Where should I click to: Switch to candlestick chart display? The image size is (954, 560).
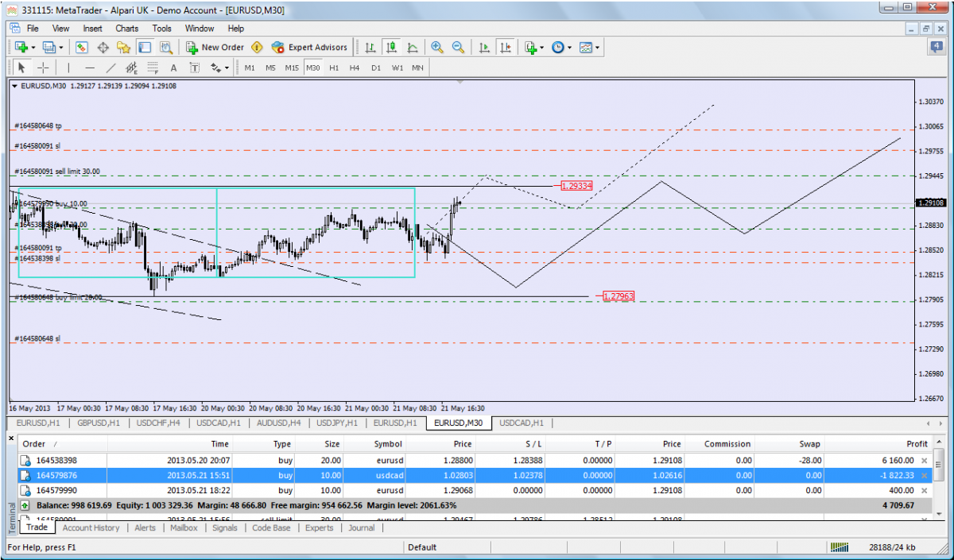[x=391, y=48]
